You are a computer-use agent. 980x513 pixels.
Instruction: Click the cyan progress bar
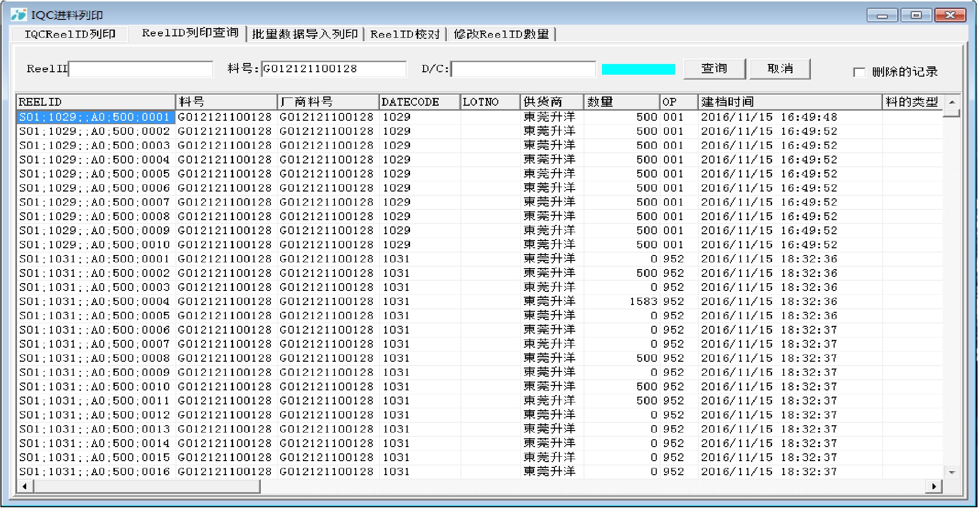[x=638, y=69]
